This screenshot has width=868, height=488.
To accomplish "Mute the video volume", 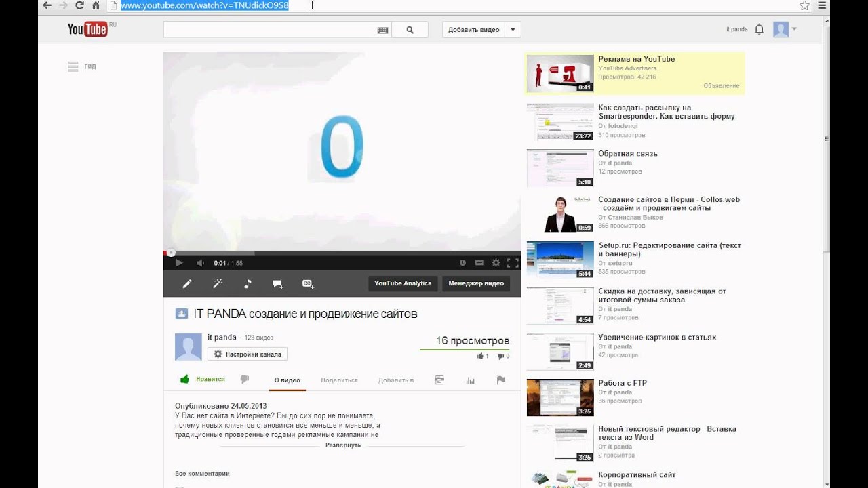I will click(200, 263).
